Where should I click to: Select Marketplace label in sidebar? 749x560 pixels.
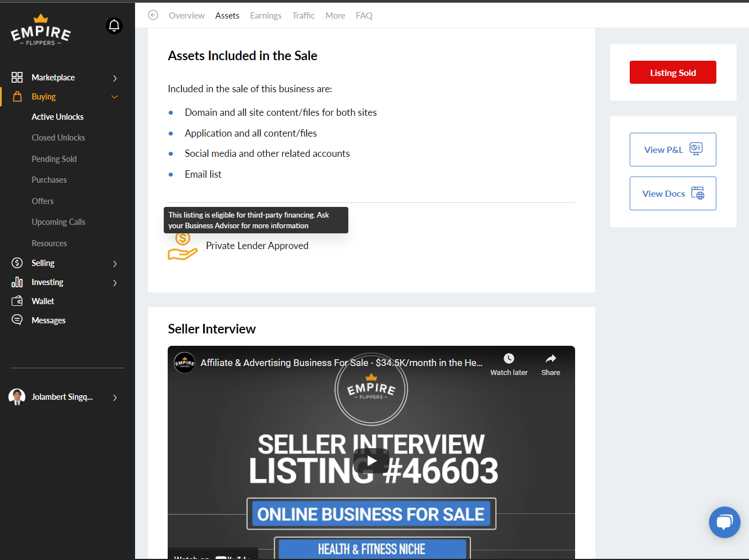[x=53, y=78]
